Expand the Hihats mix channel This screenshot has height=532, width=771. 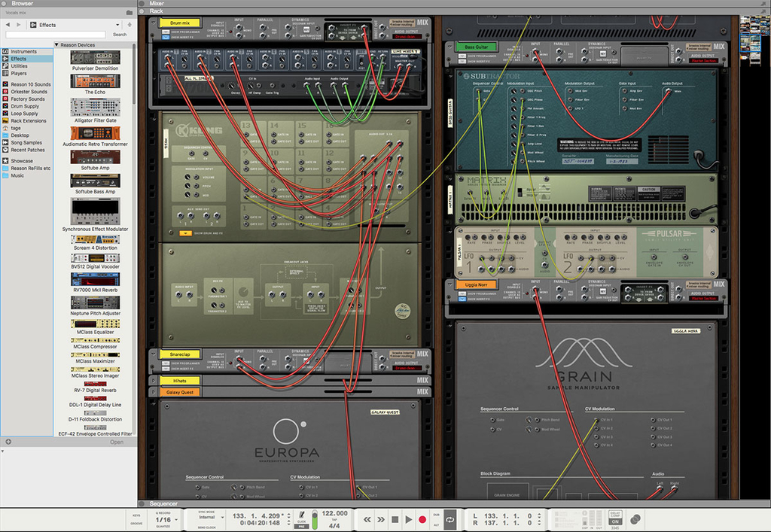(154, 380)
